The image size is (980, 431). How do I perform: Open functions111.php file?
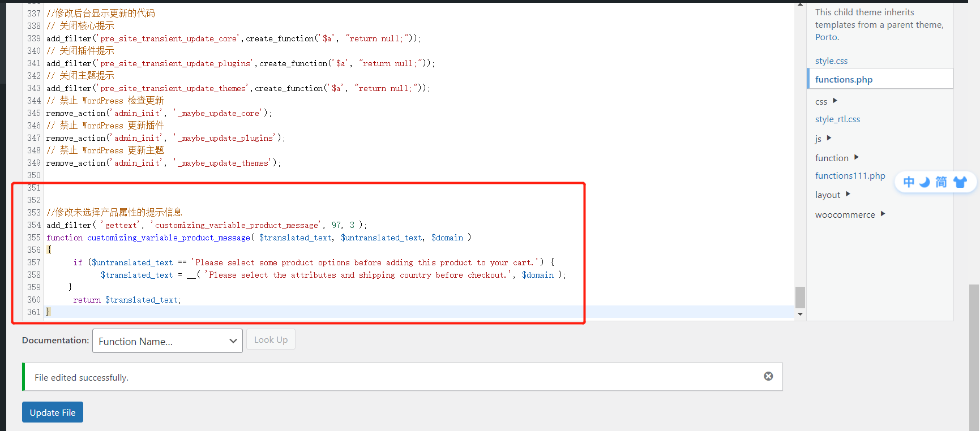pyautogui.click(x=850, y=176)
